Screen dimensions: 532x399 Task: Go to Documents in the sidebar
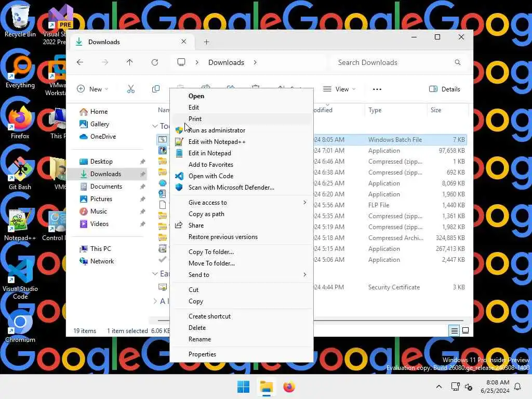coord(107,187)
